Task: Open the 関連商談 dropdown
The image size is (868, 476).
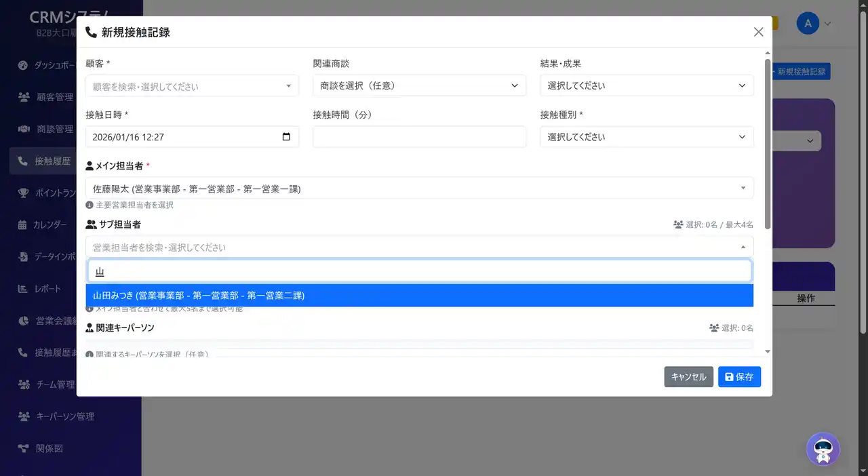Action: [418, 85]
